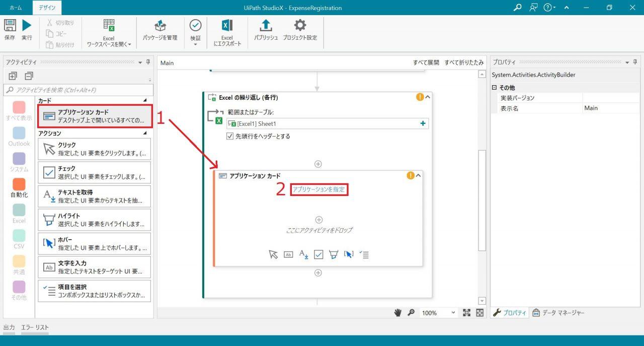
Task: Activate the pan hand tool
Action: (398, 313)
